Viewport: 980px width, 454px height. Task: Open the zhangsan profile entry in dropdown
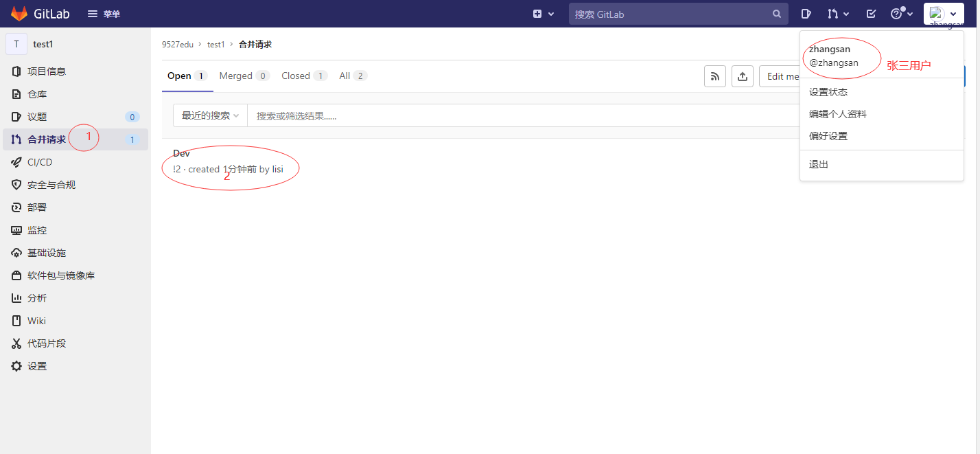tap(882, 56)
